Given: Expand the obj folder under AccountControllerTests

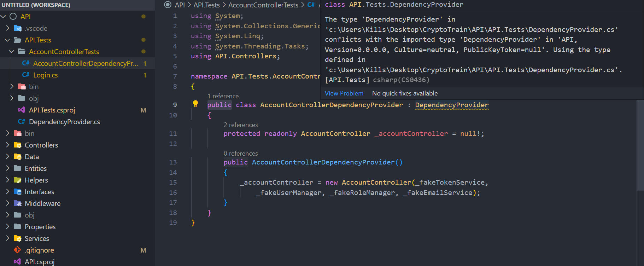Looking at the screenshot, I should [12, 98].
